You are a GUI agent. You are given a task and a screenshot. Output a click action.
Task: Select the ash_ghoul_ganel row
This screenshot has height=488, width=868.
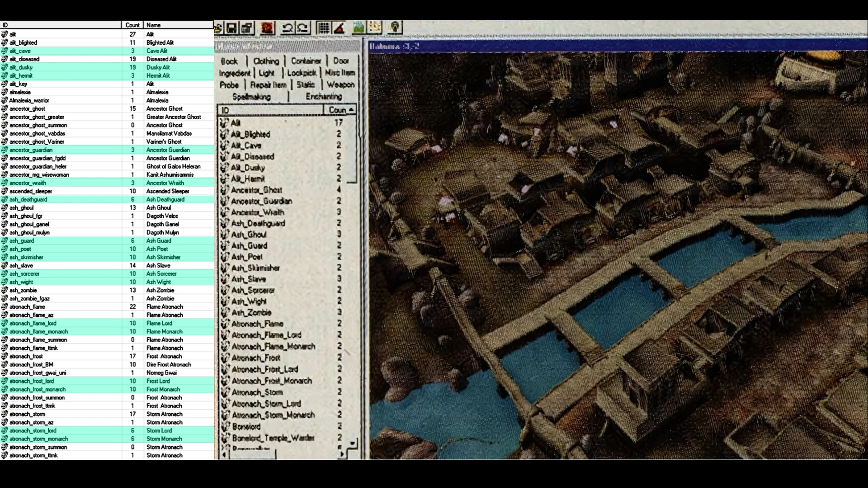pyautogui.click(x=107, y=225)
